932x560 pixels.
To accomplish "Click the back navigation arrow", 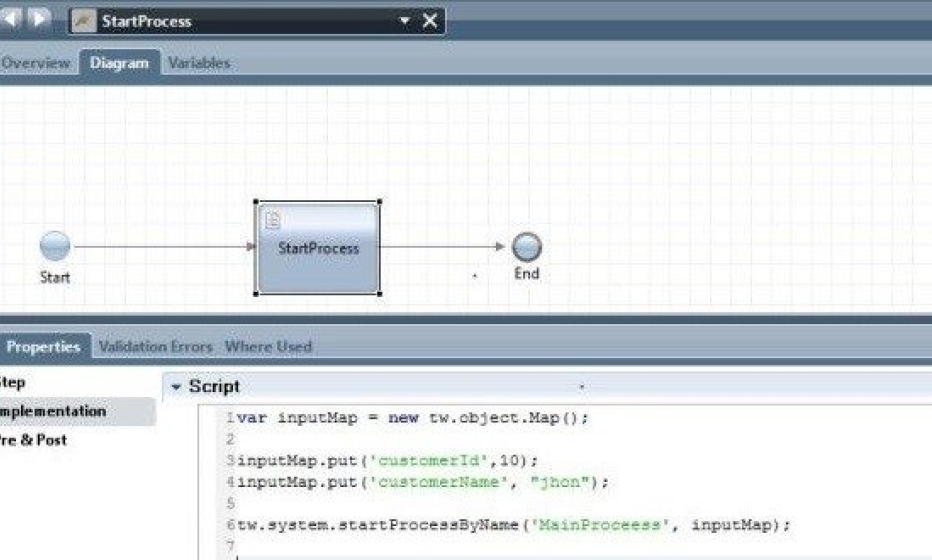I will (13, 19).
